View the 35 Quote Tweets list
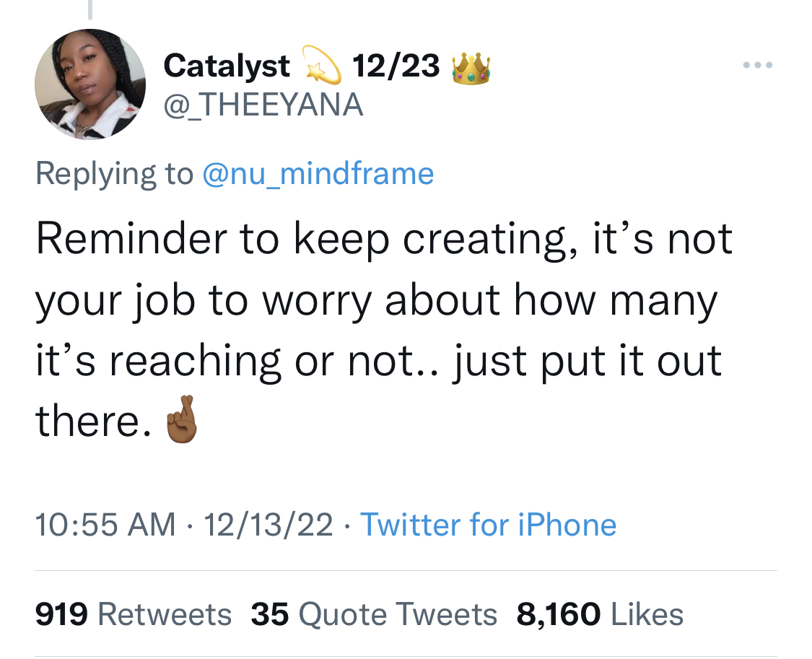812x659 pixels. point(374,614)
